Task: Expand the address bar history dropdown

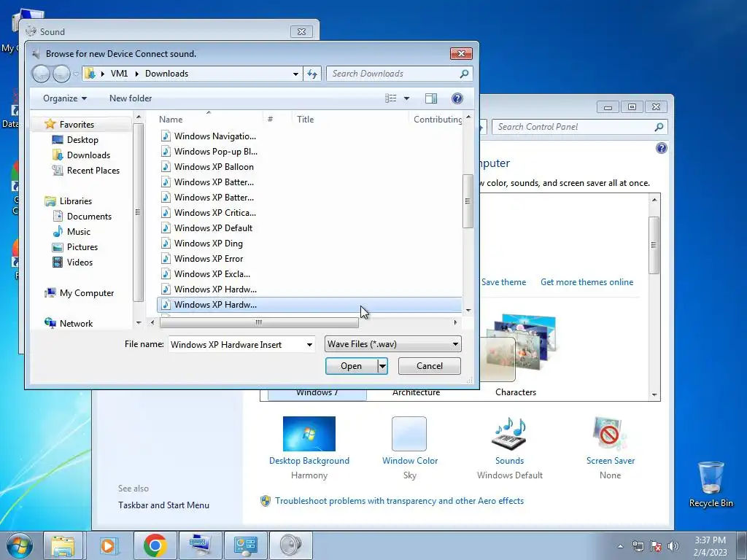Action: (x=295, y=74)
